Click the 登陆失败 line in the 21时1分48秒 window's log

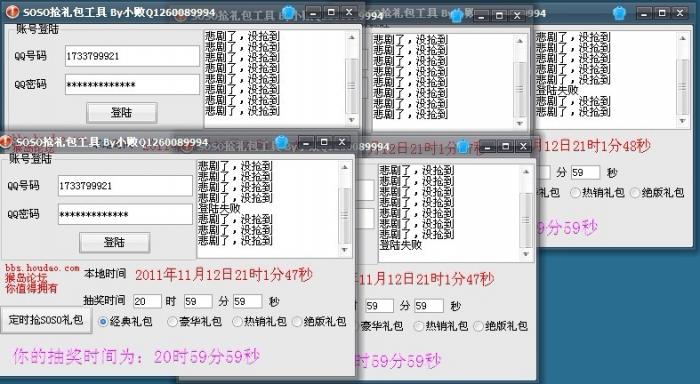coord(557,90)
